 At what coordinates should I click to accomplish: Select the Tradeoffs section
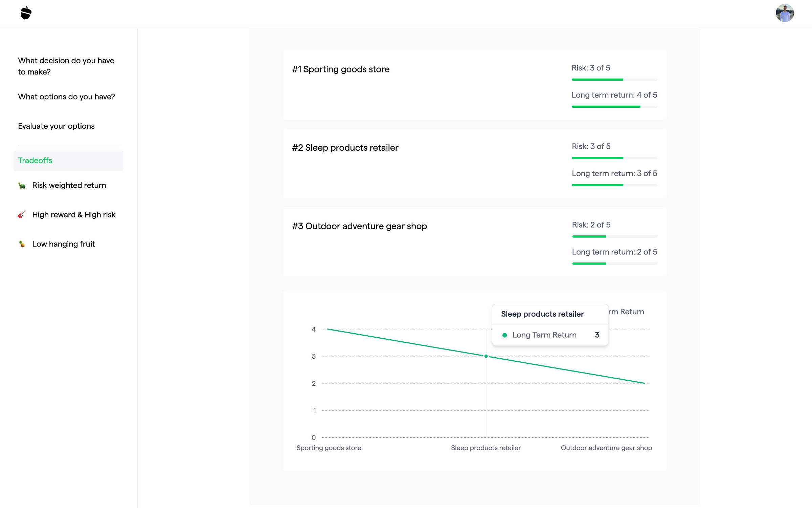[x=35, y=161]
